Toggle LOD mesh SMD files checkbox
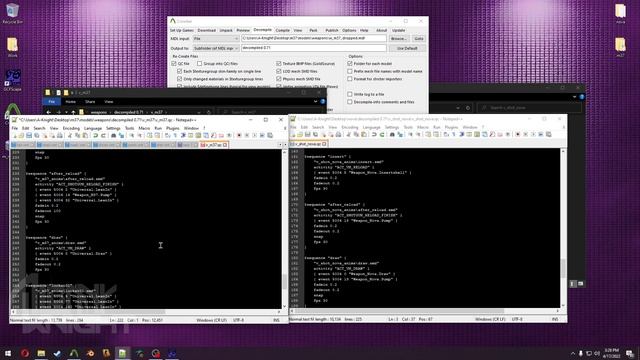This screenshot has height=360, width=640. point(279,71)
